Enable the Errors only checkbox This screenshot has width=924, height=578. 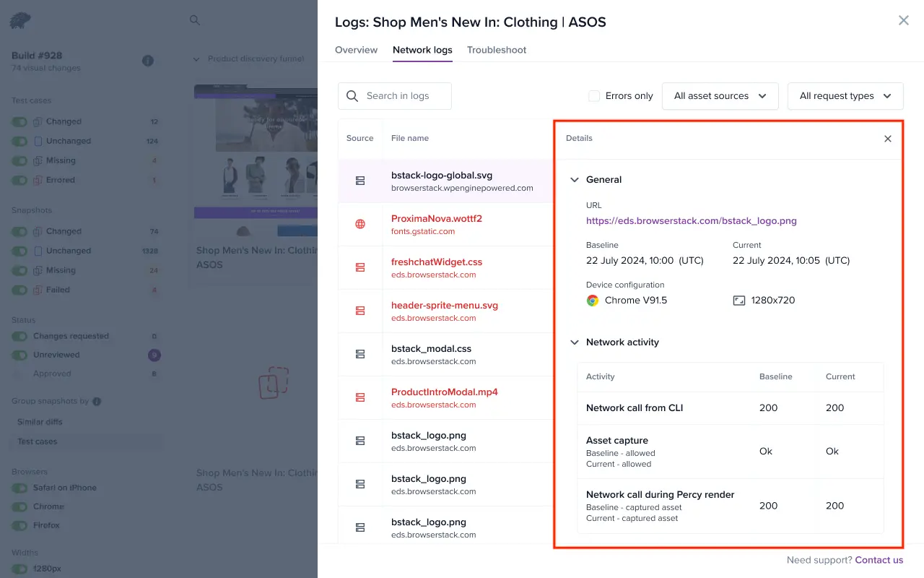594,96
